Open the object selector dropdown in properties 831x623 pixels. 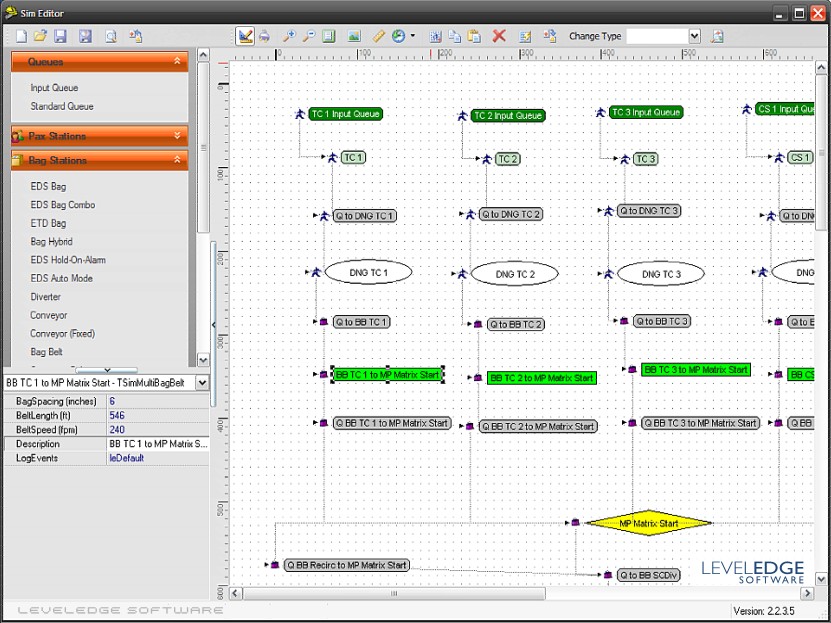tap(201, 383)
